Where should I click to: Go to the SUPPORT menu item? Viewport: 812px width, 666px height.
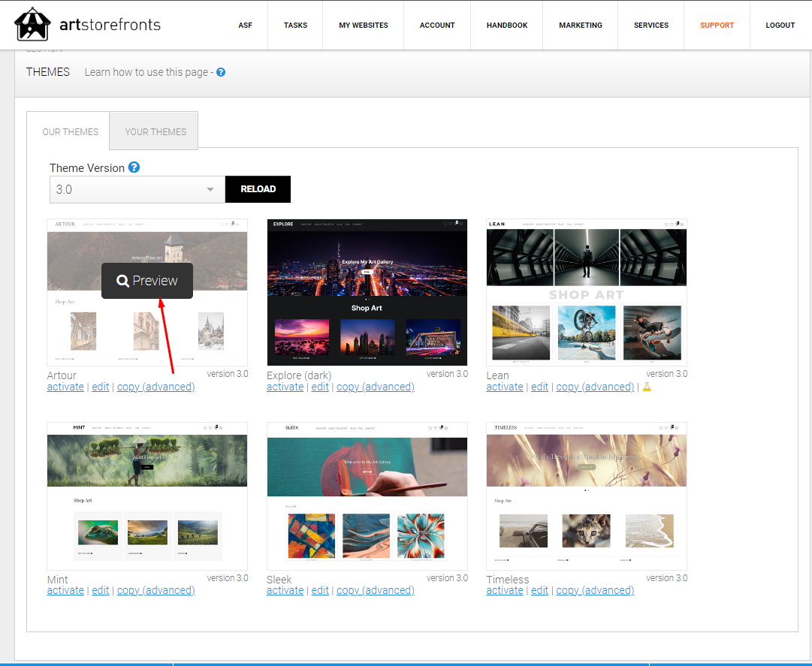(717, 25)
